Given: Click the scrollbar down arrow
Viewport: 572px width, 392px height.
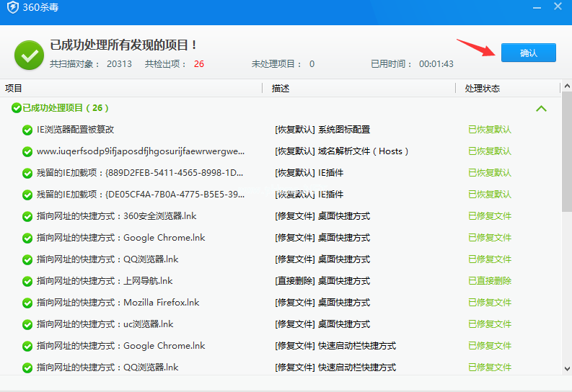Looking at the screenshot, I should pos(566,369).
